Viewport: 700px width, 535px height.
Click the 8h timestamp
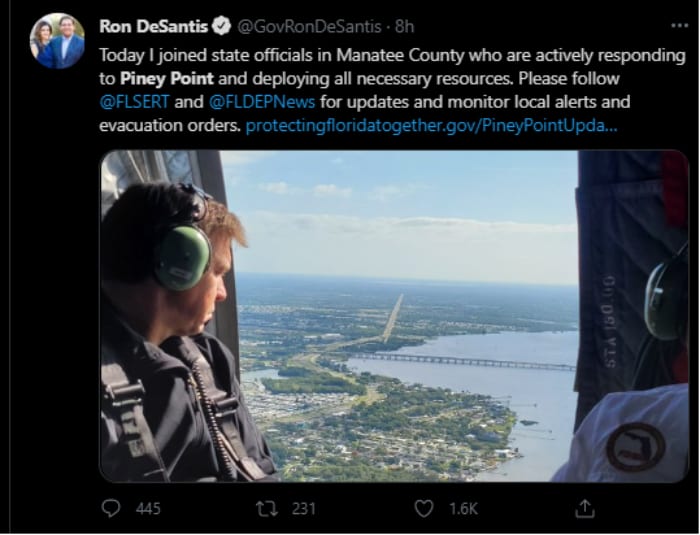pyautogui.click(x=404, y=27)
